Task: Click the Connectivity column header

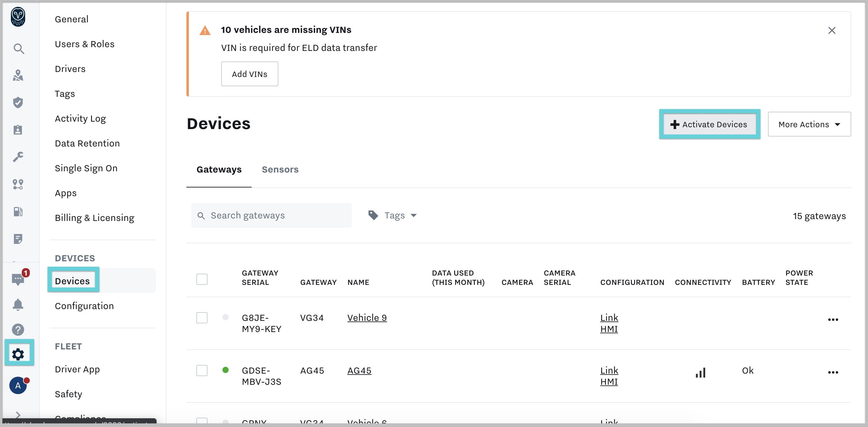Action: (x=703, y=282)
